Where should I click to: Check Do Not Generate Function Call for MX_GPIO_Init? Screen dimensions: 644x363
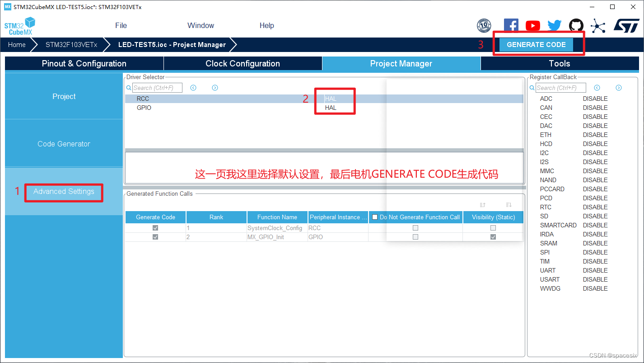(x=415, y=237)
